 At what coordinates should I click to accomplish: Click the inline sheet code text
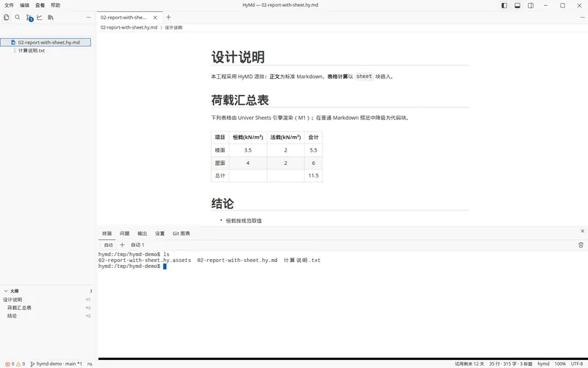[364, 77]
